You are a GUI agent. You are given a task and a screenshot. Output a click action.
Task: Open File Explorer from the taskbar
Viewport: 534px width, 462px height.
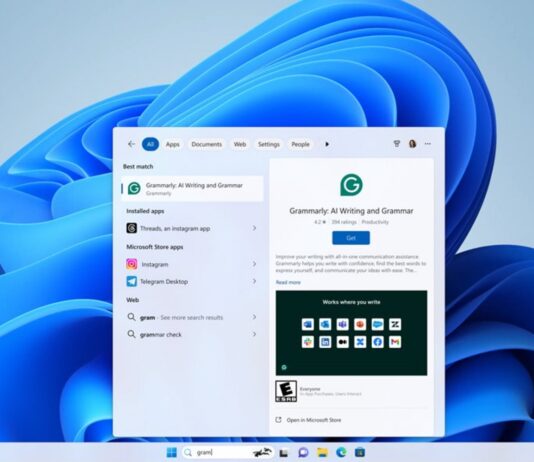coord(322,452)
